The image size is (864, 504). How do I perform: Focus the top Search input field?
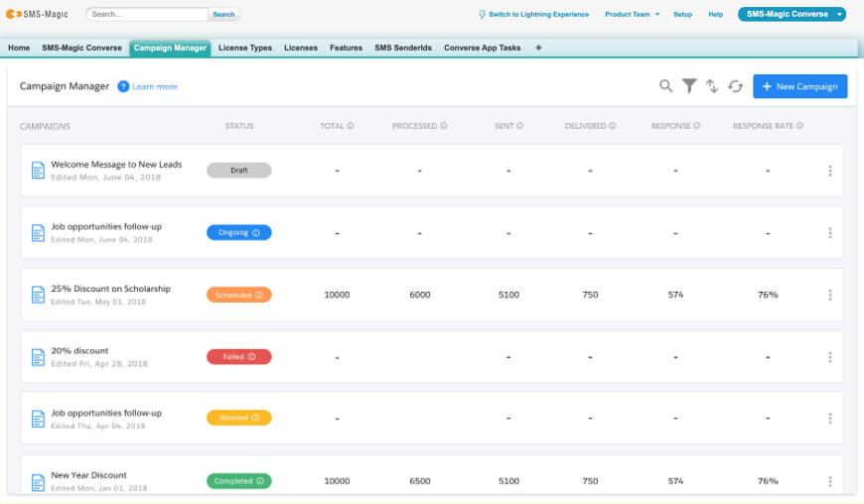point(147,14)
